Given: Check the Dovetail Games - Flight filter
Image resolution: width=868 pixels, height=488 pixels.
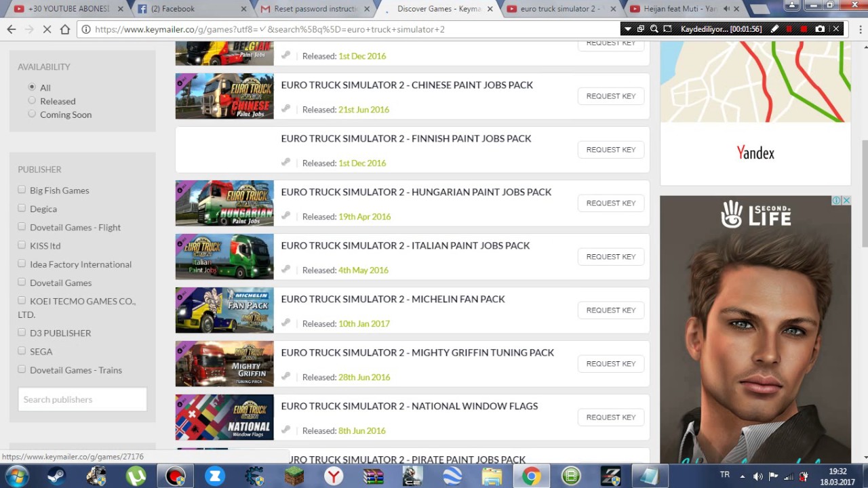Looking at the screenshot, I should pos(22,226).
